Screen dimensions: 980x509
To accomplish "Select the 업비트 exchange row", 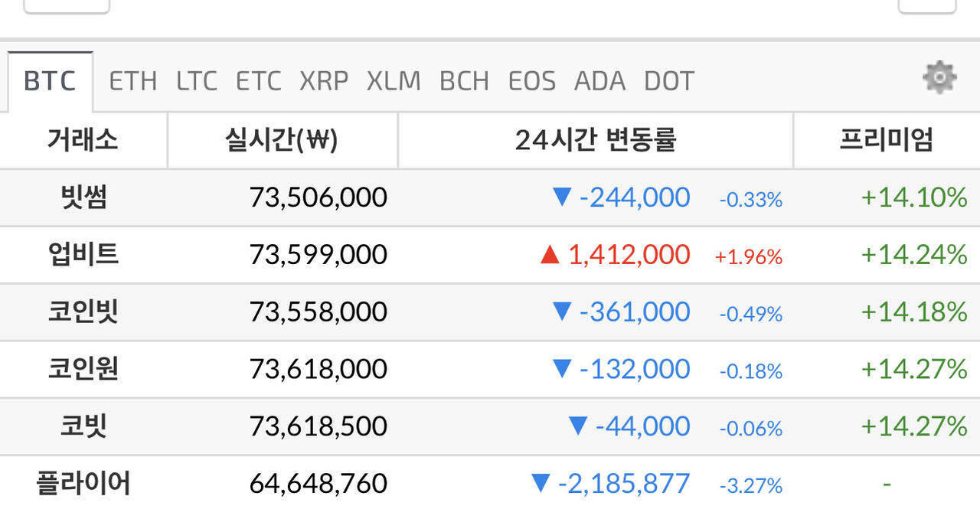I will click(x=83, y=254).
